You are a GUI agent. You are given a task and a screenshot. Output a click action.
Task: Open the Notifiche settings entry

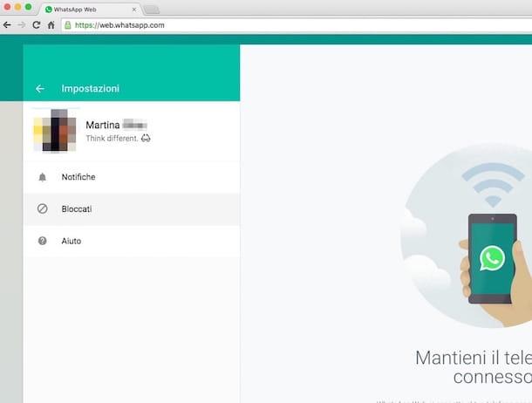click(132, 177)
